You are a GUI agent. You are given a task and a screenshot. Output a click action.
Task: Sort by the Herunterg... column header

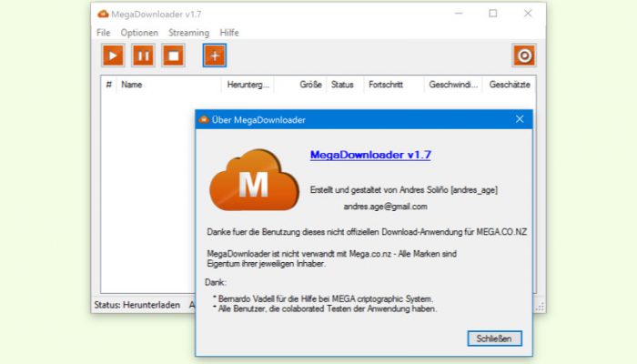pos(248,85)
